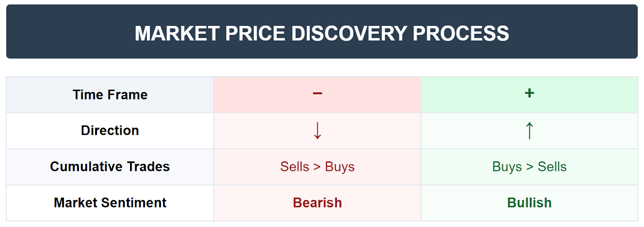Click the Time Frame row label
The height and width of the screenshot is (227, 644).
click(110, 95)
